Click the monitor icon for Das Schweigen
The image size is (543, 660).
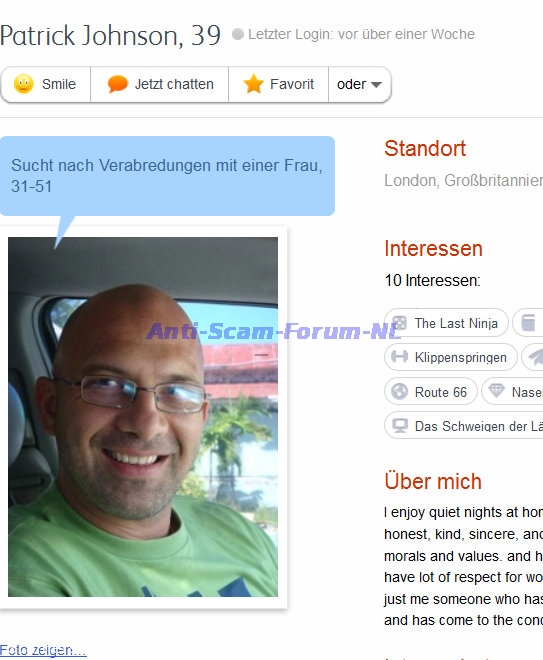pos(400,426)
